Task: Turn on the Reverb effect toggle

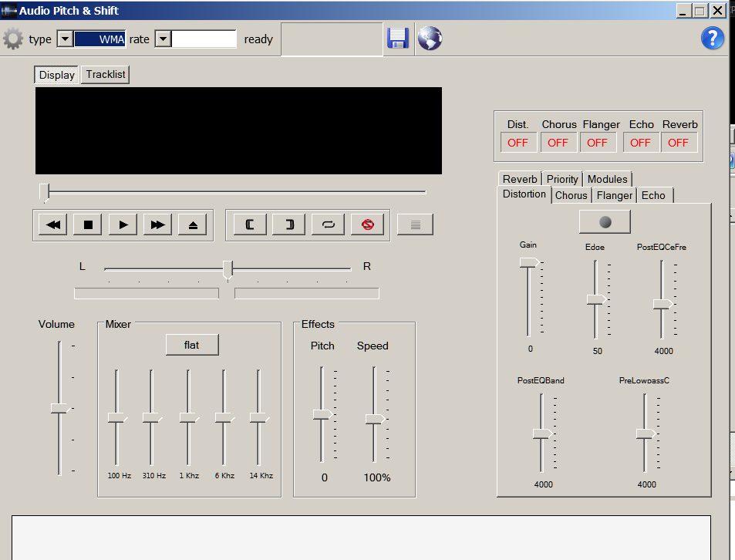Action: point(679,143)
